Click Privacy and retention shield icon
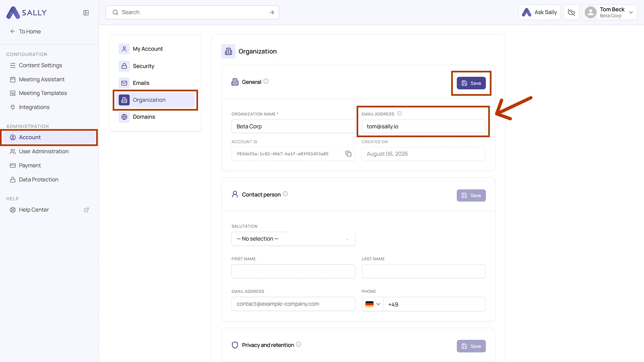 click(235, 345)
